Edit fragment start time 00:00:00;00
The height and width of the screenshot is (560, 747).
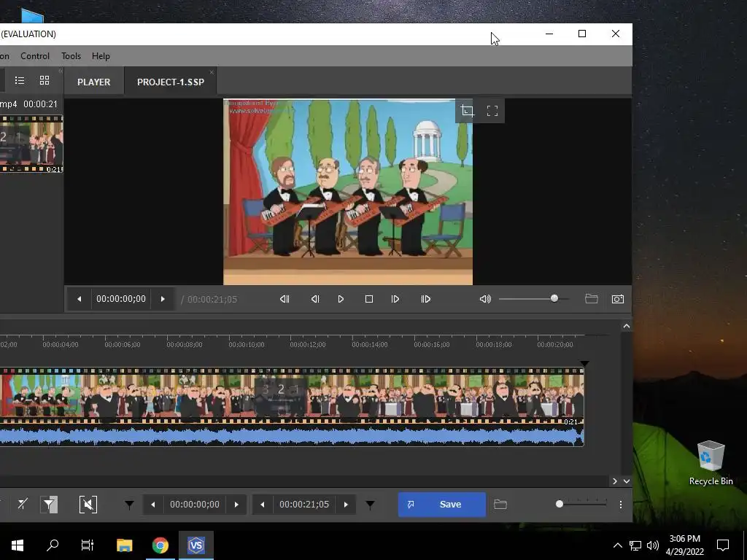(x=195, y=505)
